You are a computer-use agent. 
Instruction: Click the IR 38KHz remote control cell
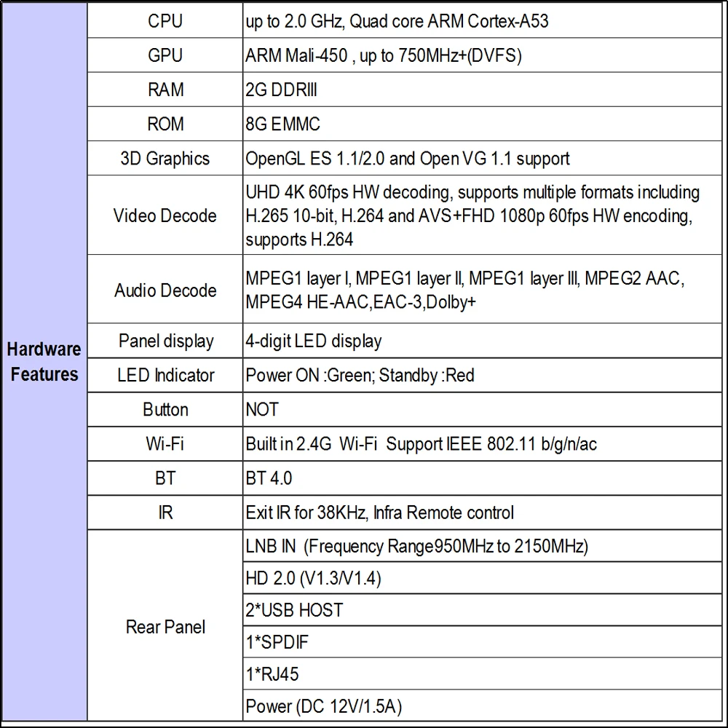point(482,513)
